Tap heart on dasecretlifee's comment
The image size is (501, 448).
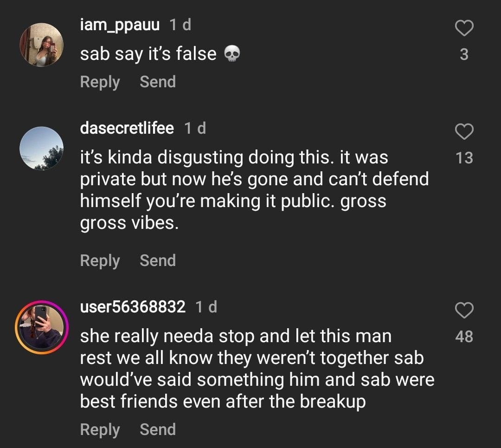[x=464, y=132]
